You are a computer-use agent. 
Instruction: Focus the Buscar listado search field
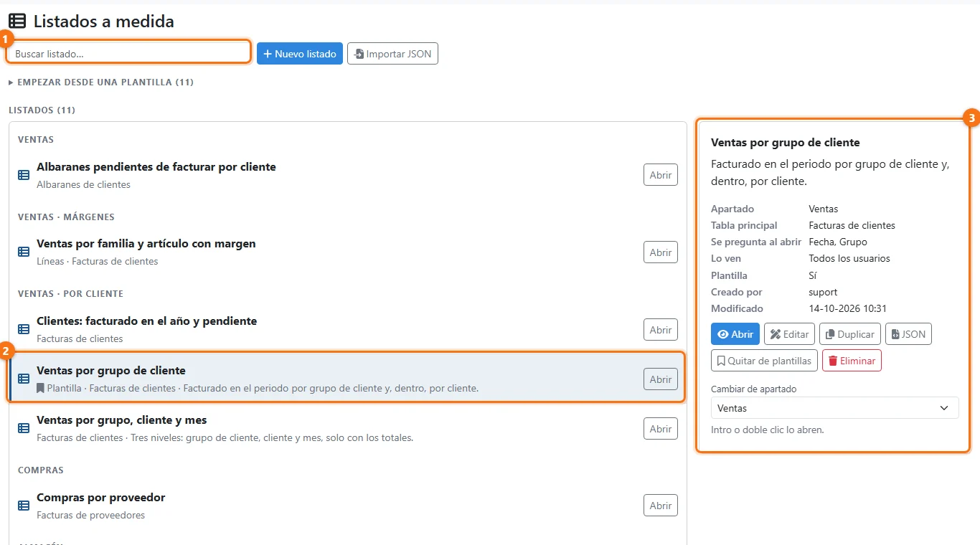pos(129,54)
